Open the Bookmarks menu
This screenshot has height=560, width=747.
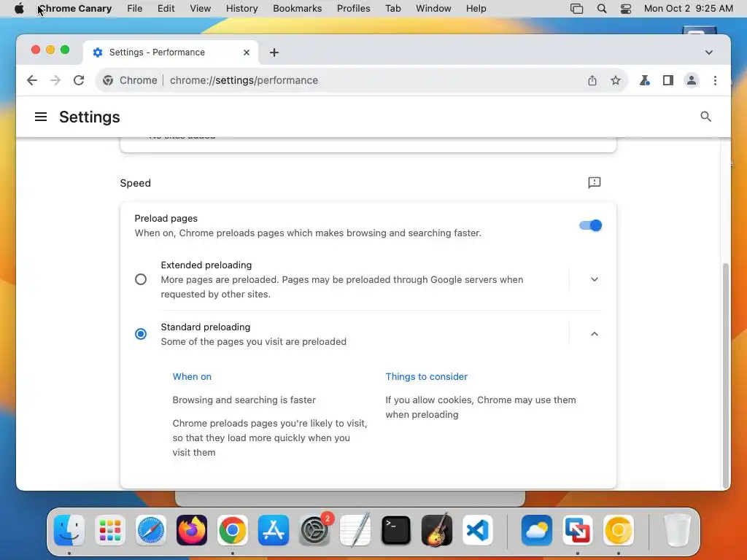[298, 9]
